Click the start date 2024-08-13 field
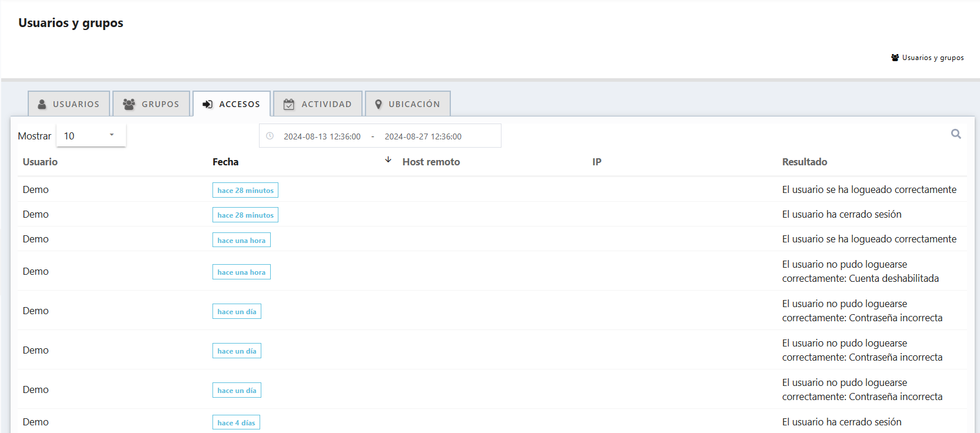 tap(322, 136)
